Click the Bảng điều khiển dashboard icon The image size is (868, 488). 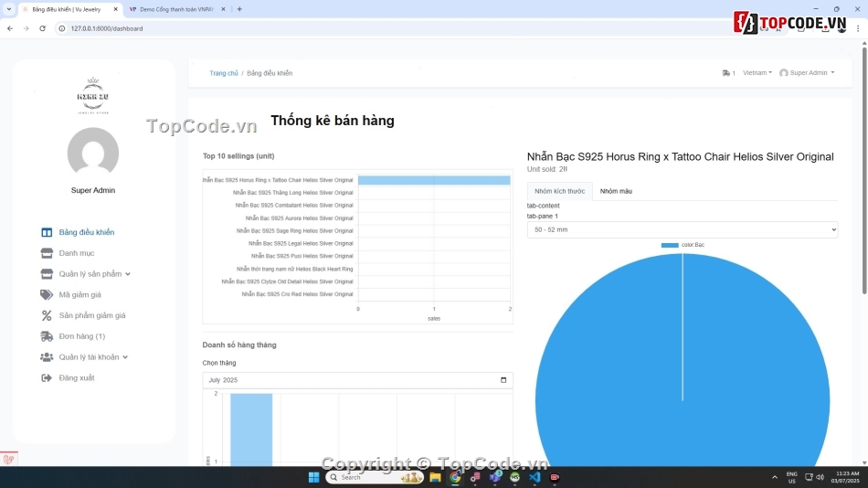click(47, 232)
